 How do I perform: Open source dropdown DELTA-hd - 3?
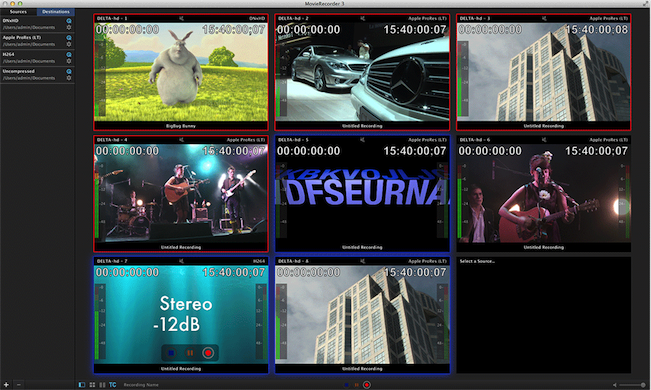[475, 19]
